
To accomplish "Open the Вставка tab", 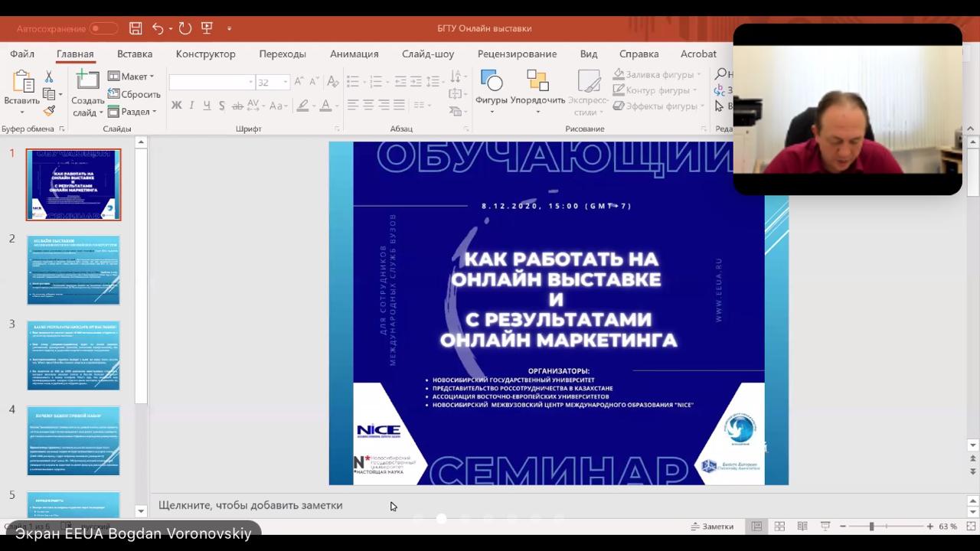I will (135, 54).
